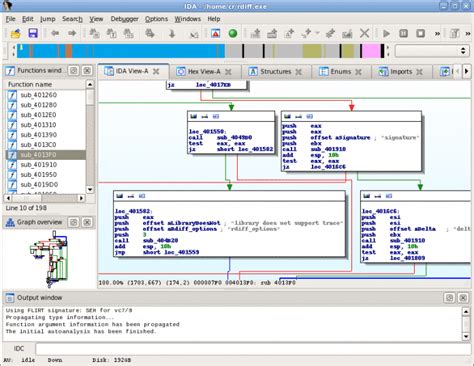Float the Output window panel
Screen dimensions: 474x366
pos(449,298)
